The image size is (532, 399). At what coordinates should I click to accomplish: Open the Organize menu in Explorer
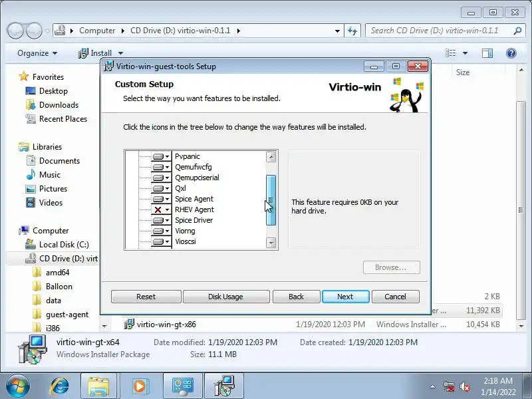coord(37,53)
